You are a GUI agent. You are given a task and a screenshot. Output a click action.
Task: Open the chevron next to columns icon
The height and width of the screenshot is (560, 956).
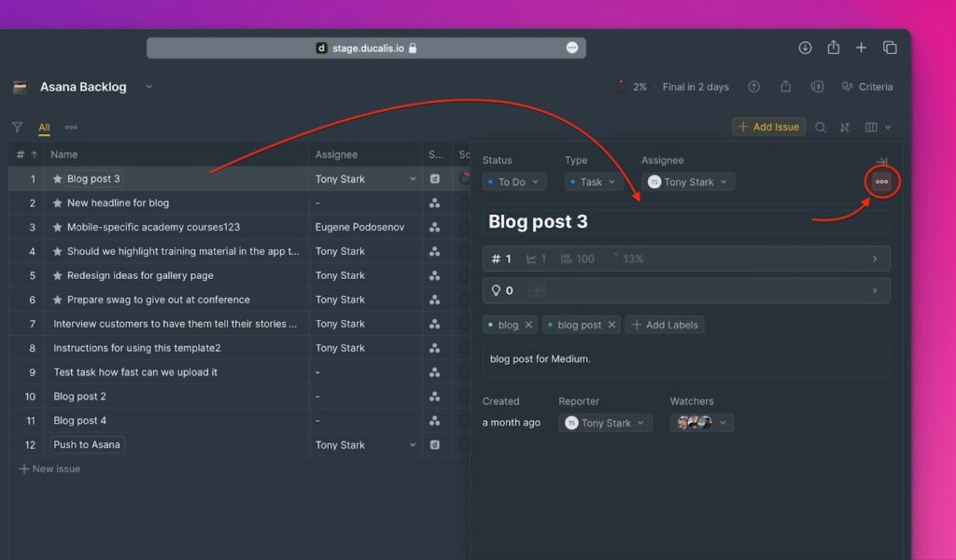888,127
